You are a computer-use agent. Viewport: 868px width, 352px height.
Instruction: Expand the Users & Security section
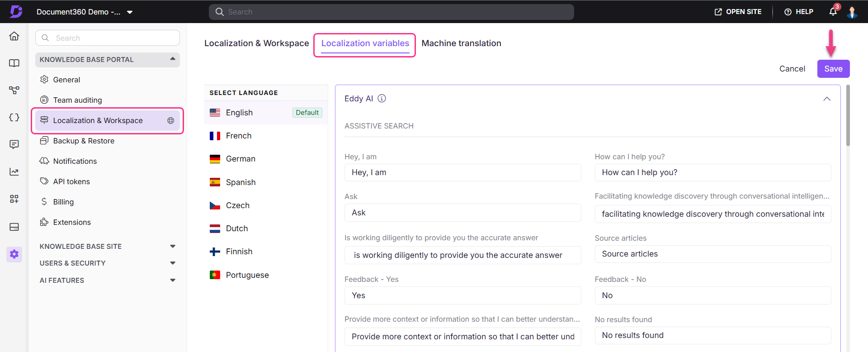173,263
